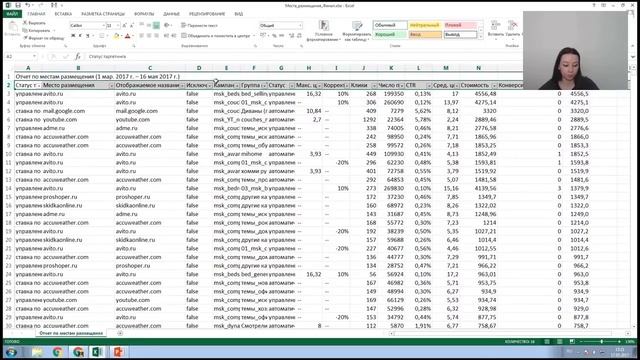Open the number format Общий dropdown
This screenshot has height=360, width=640.
[300, 25]
